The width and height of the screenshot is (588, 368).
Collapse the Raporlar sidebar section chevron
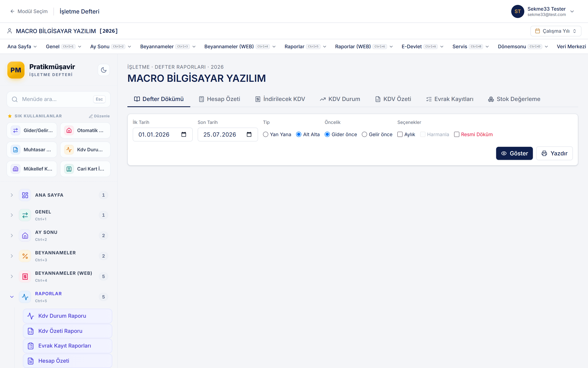coord(12,297)
